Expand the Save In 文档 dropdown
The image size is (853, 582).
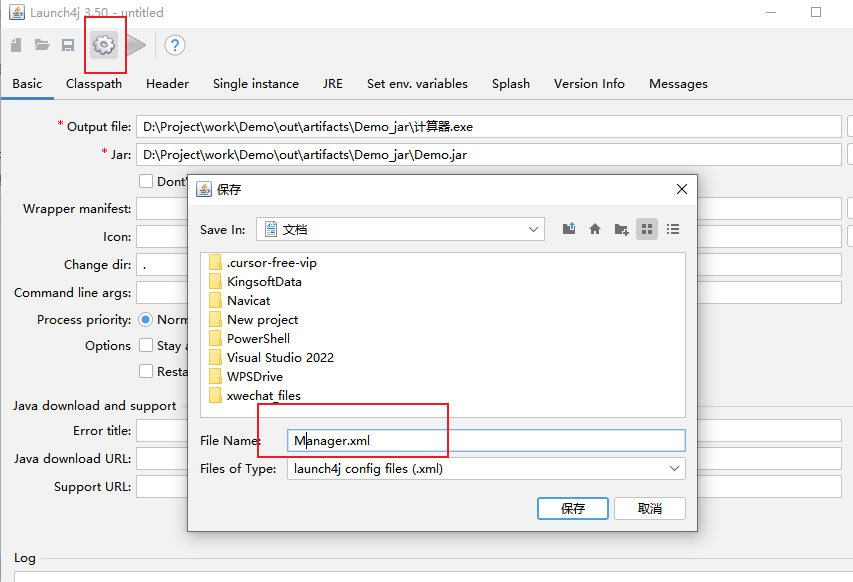(400, 230)
